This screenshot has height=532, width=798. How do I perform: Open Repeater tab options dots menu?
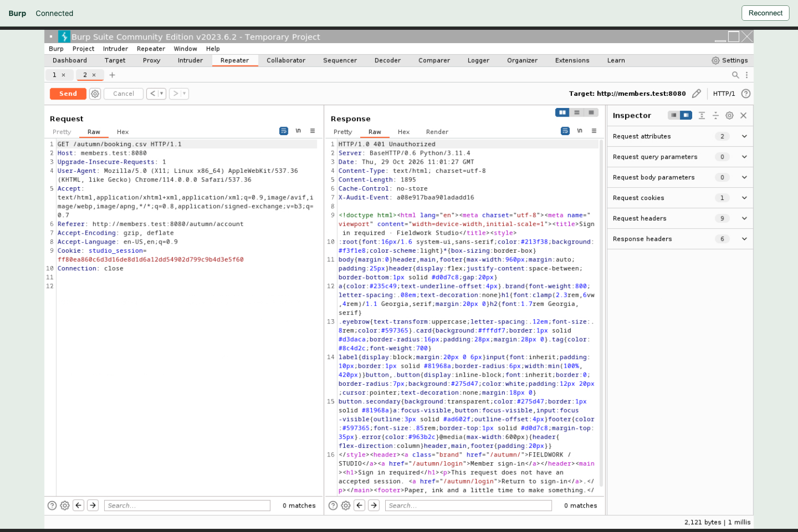coord(746,75)
